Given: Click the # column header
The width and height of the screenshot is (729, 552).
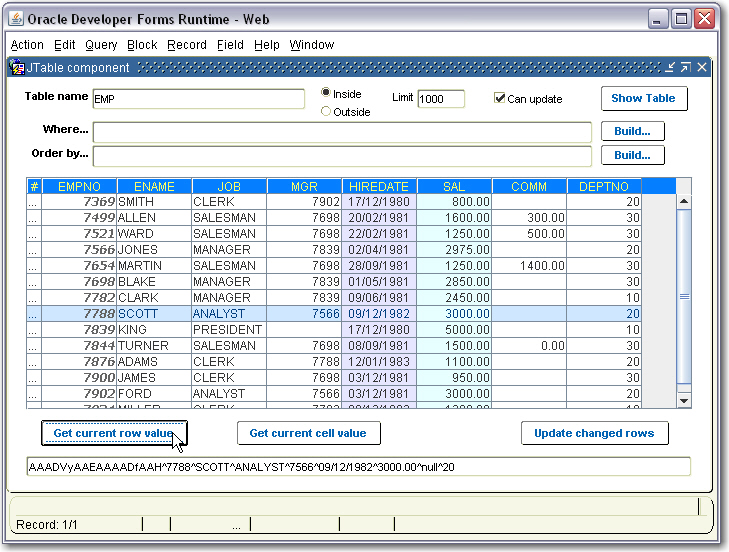Looking at the screenshot, I should [x=34, y=186].
